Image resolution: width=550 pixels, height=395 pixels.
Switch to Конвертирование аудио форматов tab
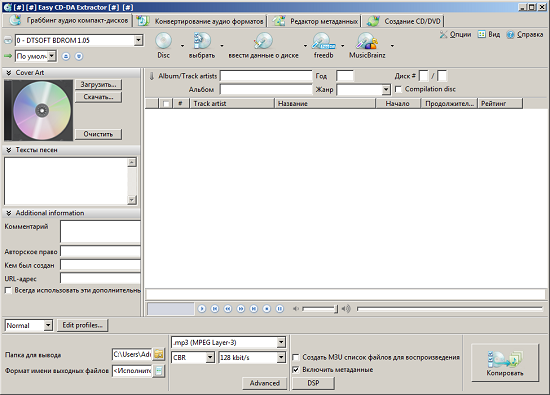[200, 21]
